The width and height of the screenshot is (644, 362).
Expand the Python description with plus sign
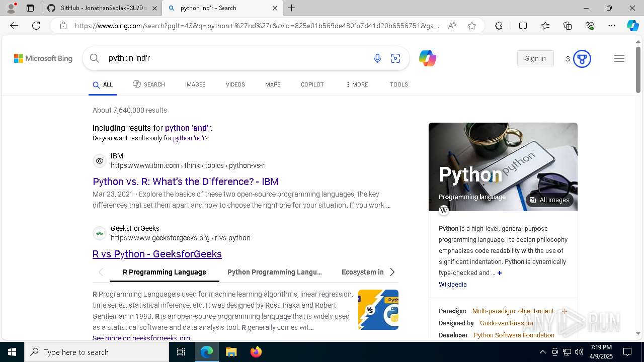coord(500,273)
